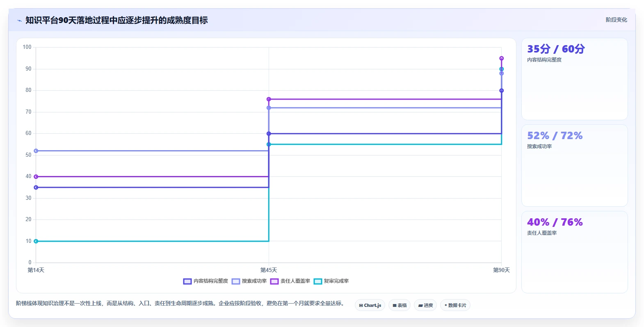Select the 内容结构完整度 point at 60 on 第45天

pos(269,134)
